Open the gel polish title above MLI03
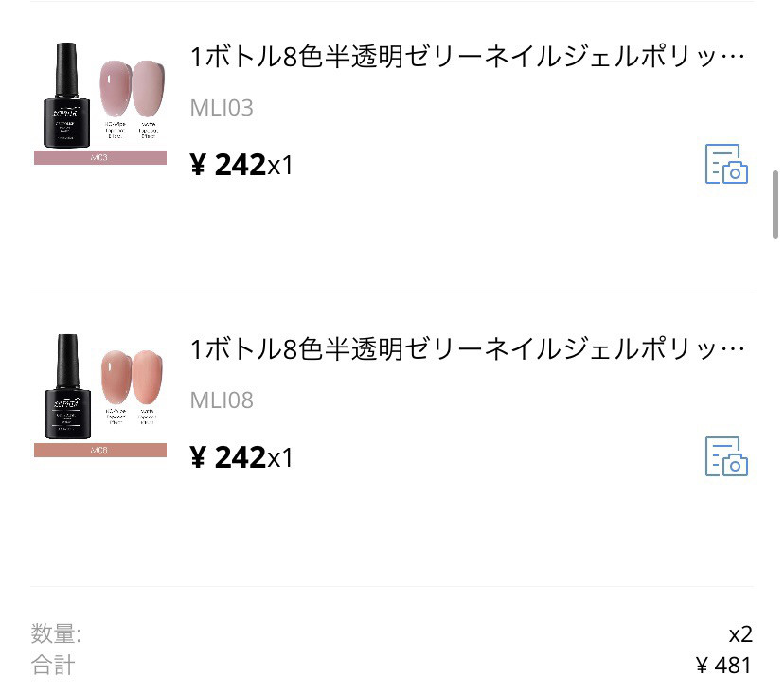This screenshot has width=784, height=694. pyautogui.click(x=468, y=57)
